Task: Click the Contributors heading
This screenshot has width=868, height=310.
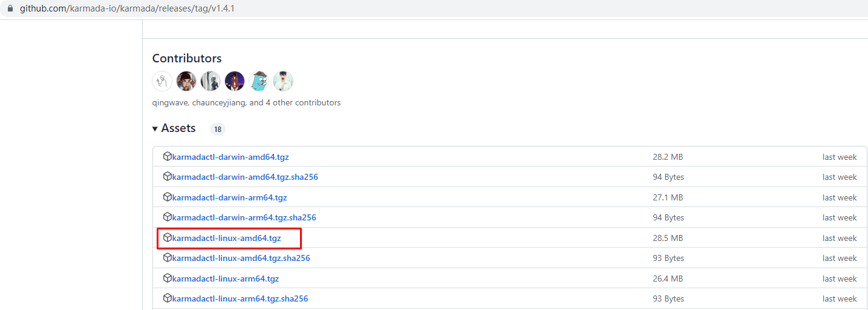Action: click(x=187, y=58)
